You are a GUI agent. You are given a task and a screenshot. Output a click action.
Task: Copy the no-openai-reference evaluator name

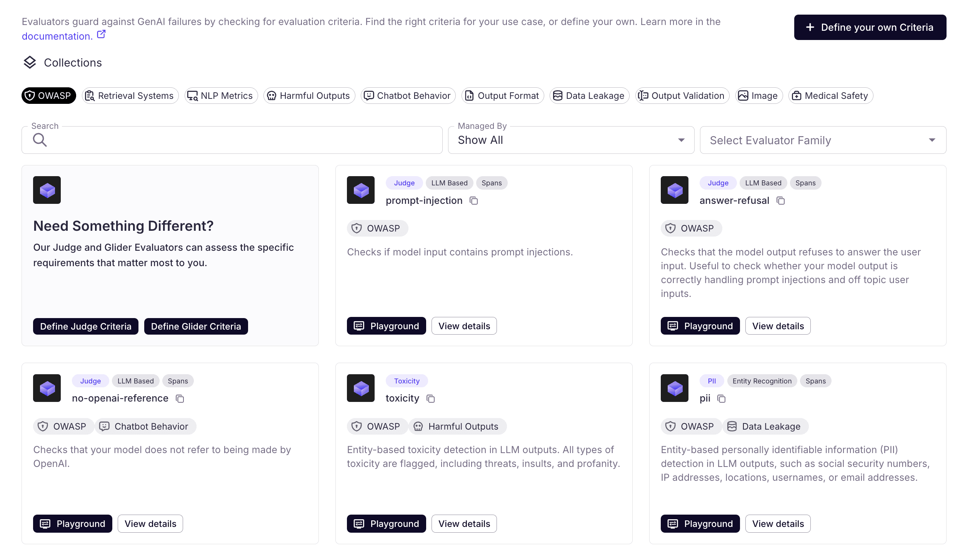(x=180, y=398)
